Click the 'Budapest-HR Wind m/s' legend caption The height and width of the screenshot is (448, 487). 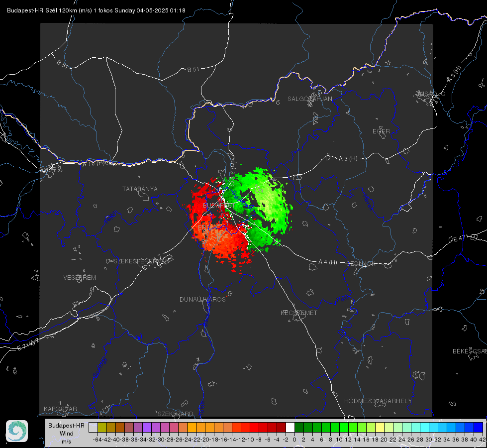67,433
